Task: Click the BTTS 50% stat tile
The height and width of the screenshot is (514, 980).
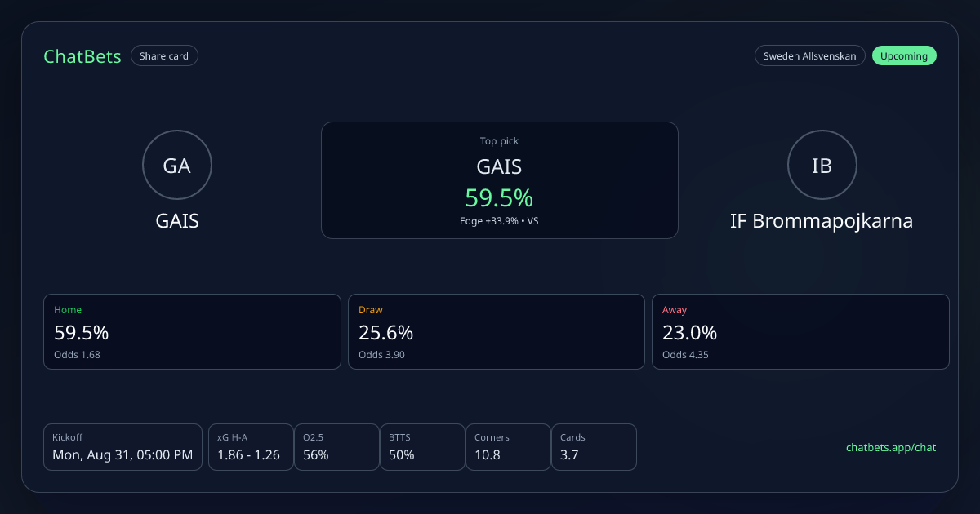Action: (x=422, y=447)
